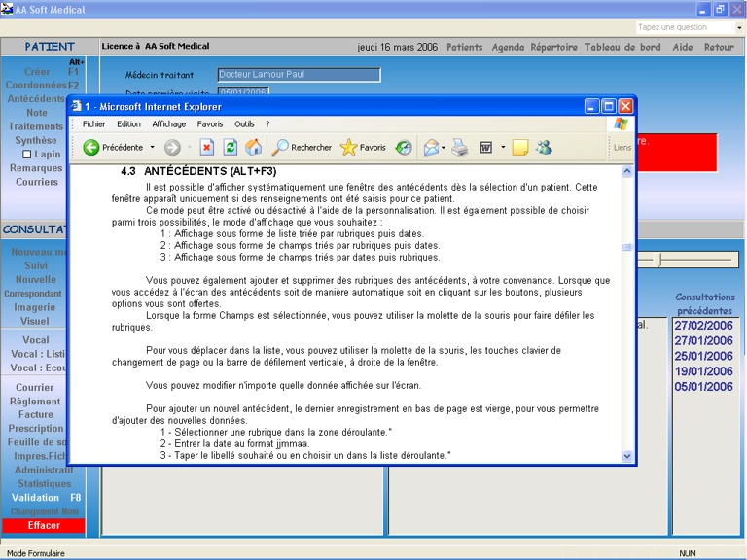Click the red X stop loading icon
The width and height of the screenshot is (747, 560).
[x=207, y=147]
